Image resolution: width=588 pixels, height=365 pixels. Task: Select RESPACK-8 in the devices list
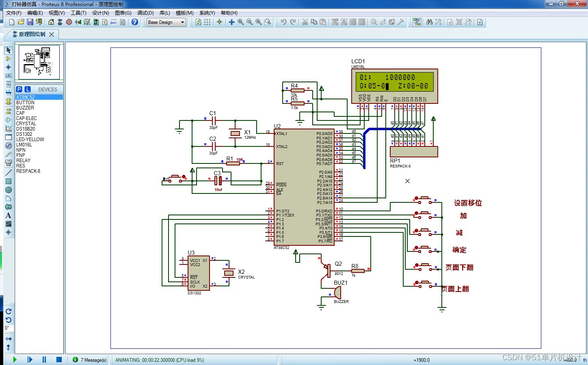39,171
